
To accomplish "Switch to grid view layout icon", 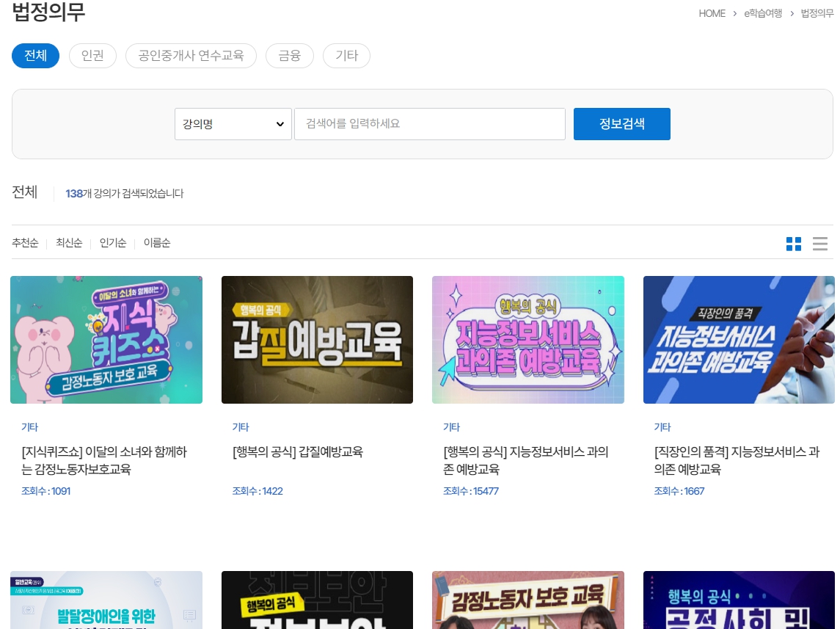I will pos(793,244).
